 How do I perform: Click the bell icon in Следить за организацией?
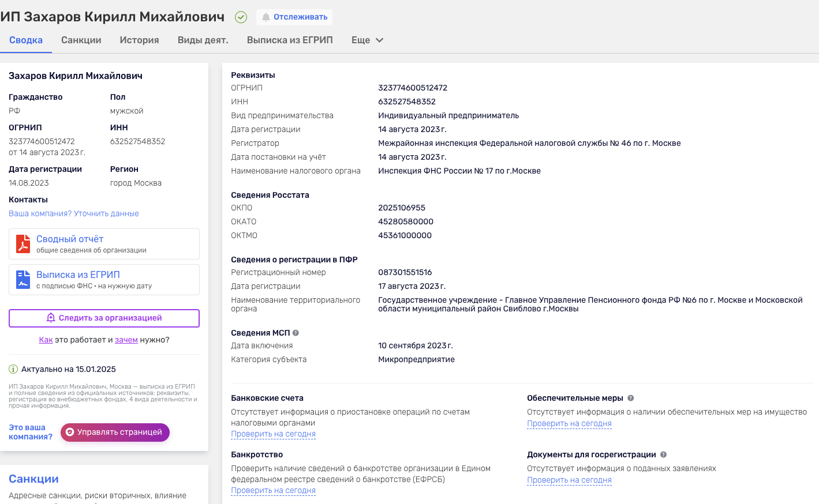pos(51,318)
